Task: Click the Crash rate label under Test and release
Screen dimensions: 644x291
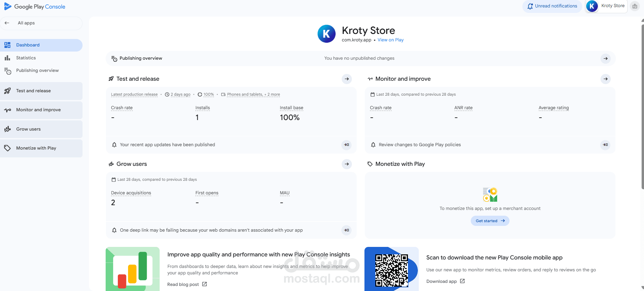Action: point(122,108)
